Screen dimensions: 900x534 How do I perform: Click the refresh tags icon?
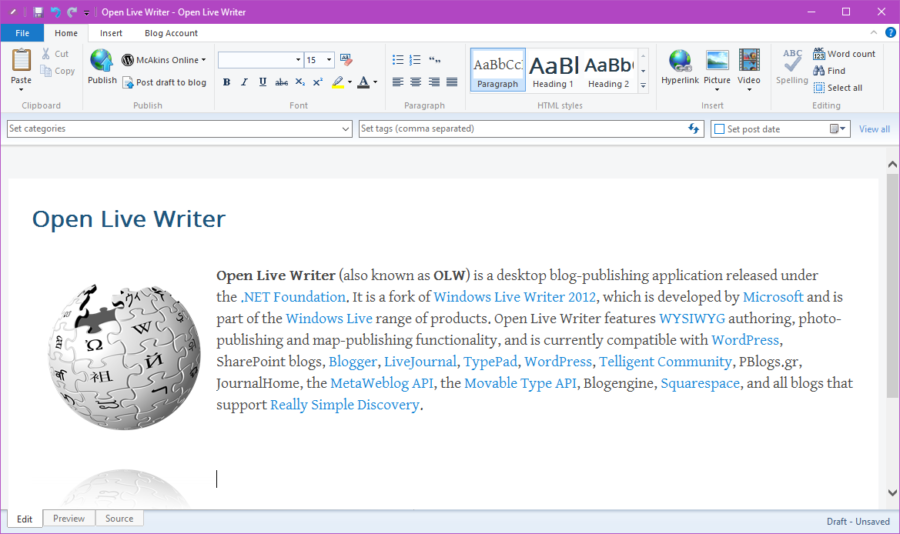[694, 129]
